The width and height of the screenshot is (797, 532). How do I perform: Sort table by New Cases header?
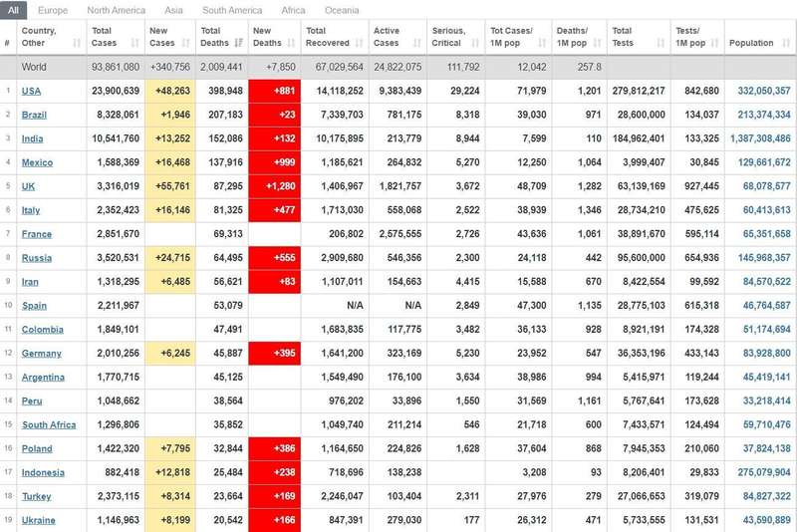coord(161,37)
